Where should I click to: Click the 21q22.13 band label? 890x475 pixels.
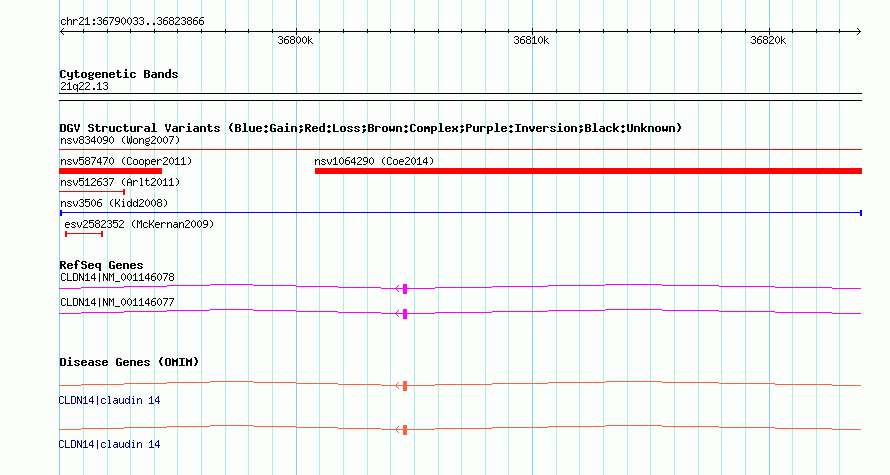(84, 87)
